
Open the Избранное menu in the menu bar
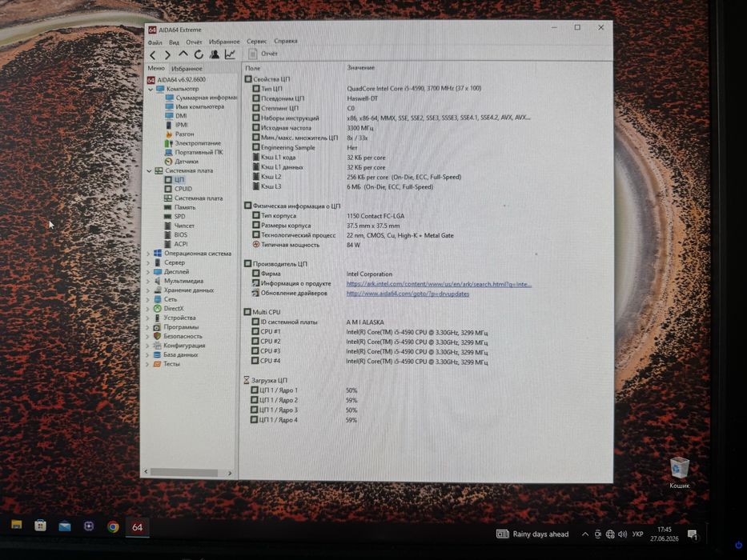click(x=224, y=42)
